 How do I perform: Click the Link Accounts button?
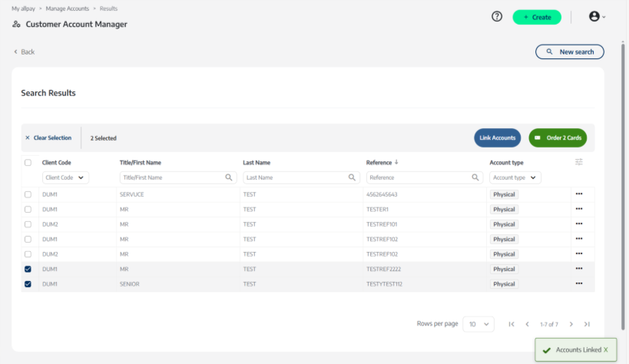point(498,137)
